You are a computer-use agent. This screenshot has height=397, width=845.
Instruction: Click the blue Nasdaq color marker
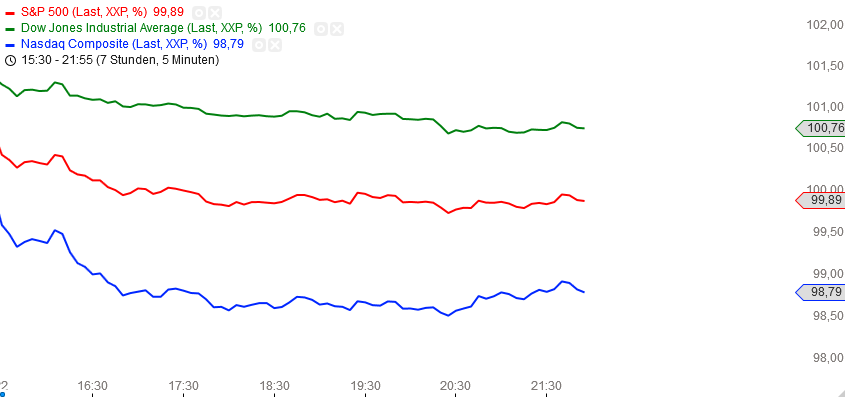10,44
